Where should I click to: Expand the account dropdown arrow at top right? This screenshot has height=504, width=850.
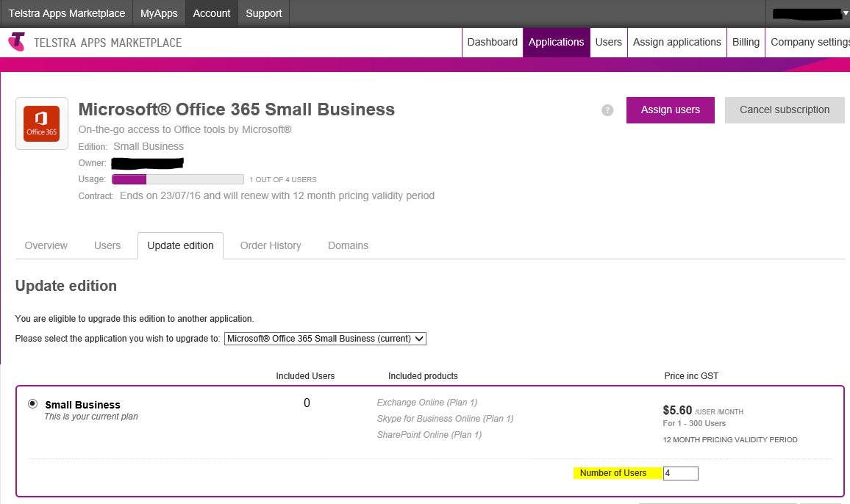pyautogui.click(x=845, y=13)
